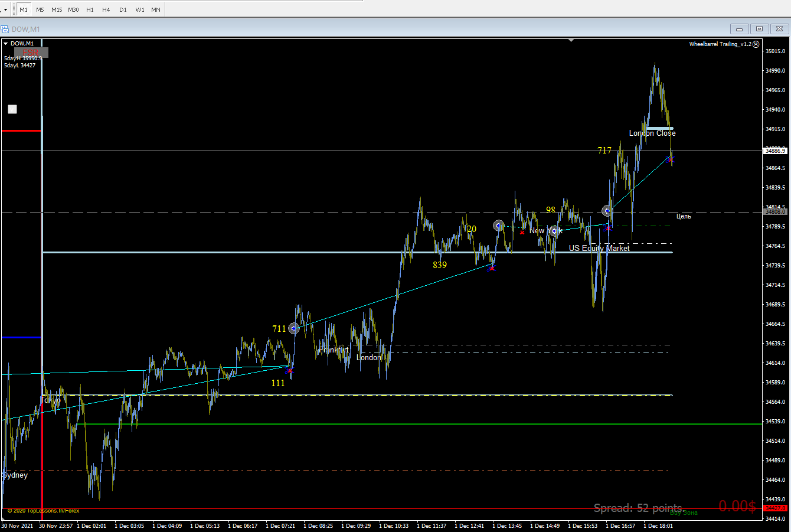Click the chart shift triangle on top edge
791x532 pixels.
click(x=571, y=40)
